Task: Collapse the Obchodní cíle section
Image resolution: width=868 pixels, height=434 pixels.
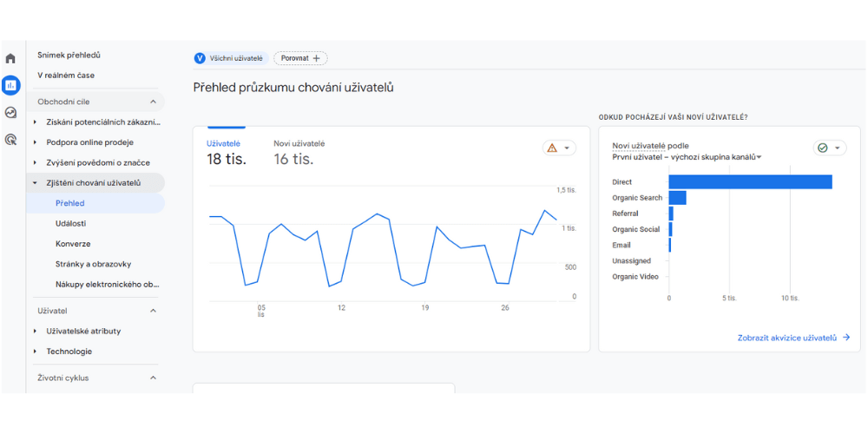Action: (x=154, y=102)
